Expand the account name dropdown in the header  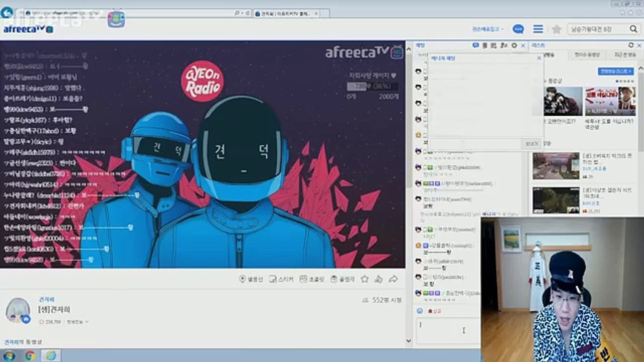488,29
